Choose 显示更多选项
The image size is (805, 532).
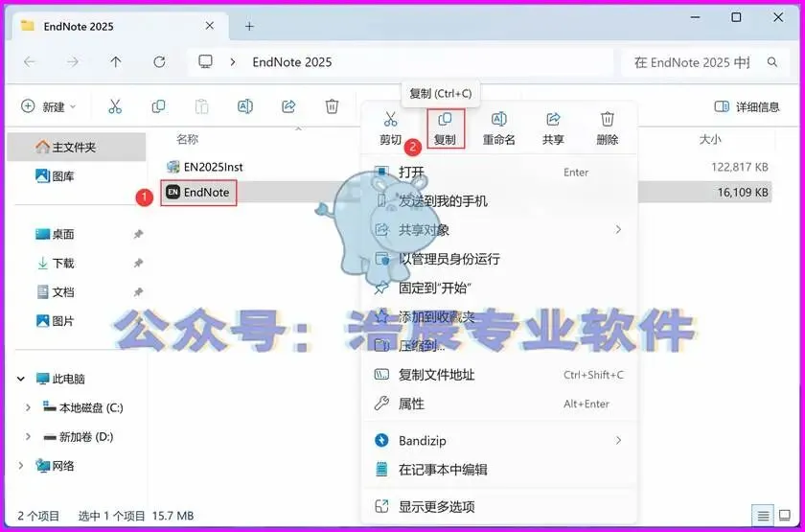tap(499, 507)
